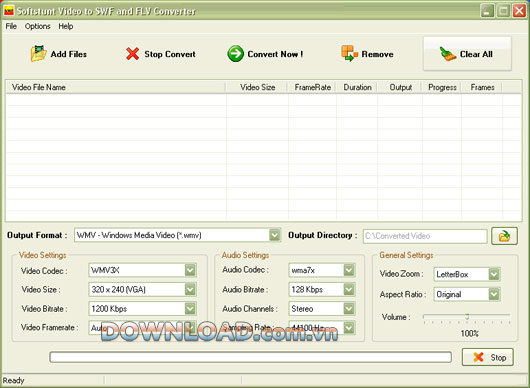Expand the Audio Bitrate dropdown

349,289
